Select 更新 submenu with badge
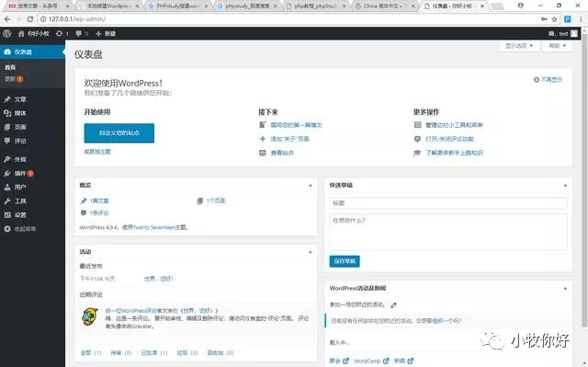Viewport: 588px width, 367px height. (x=14, y=79)
